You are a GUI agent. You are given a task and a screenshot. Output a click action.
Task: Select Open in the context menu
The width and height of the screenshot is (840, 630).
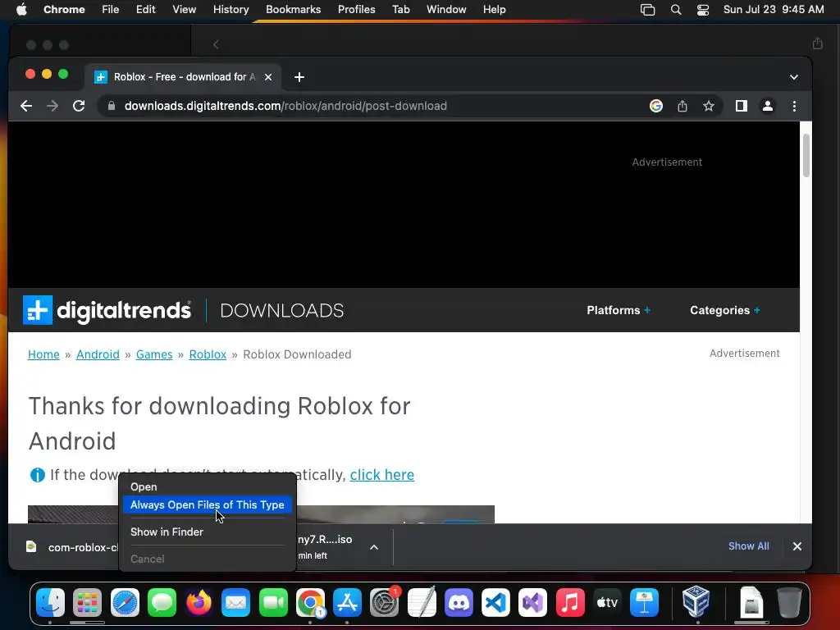[207, 487]
